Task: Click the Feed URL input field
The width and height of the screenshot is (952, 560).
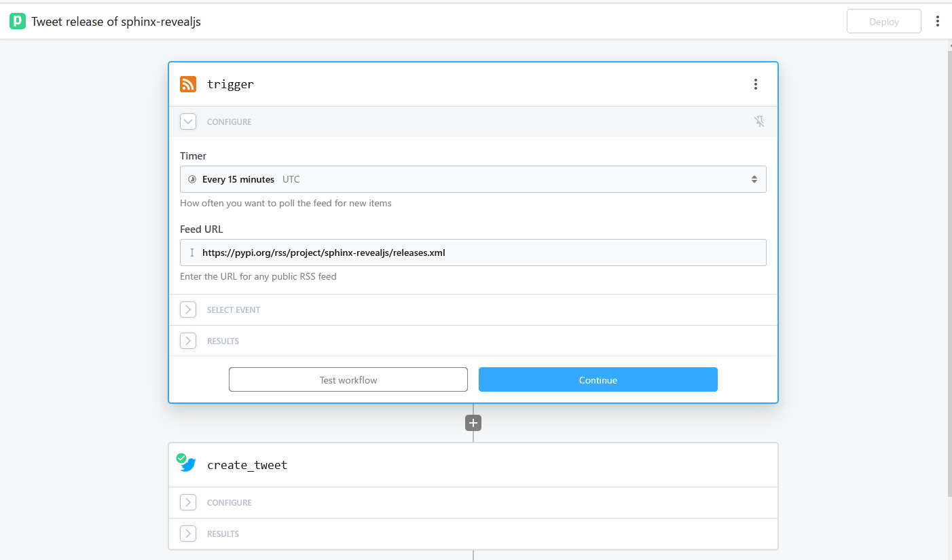Action: 473,253
